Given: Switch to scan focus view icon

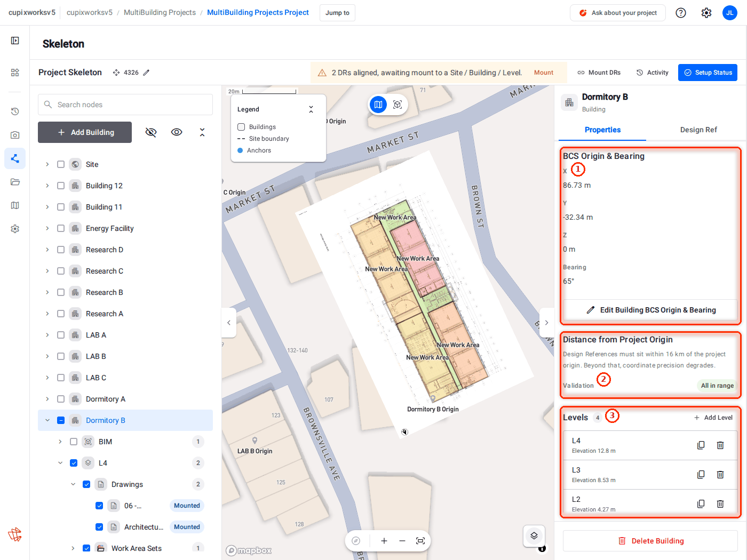Looking at the screenshot, I should [398, 105].
